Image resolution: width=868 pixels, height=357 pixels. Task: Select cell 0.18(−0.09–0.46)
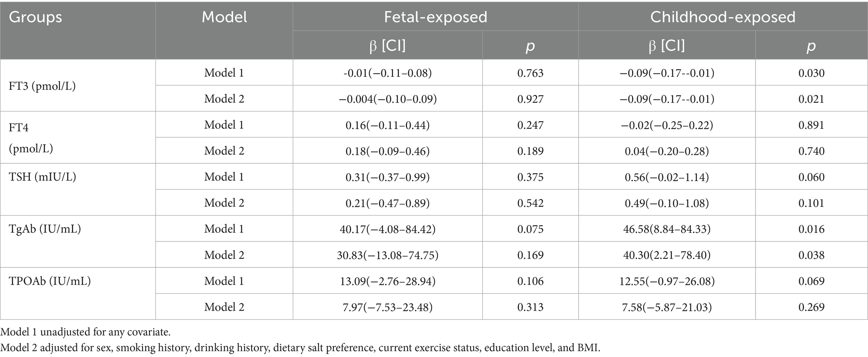388,151
